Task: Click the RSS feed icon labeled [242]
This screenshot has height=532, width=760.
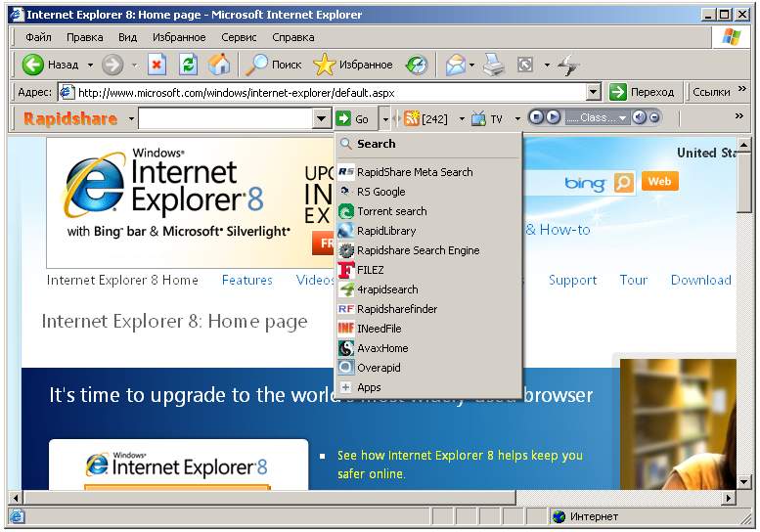Action: 412,118
